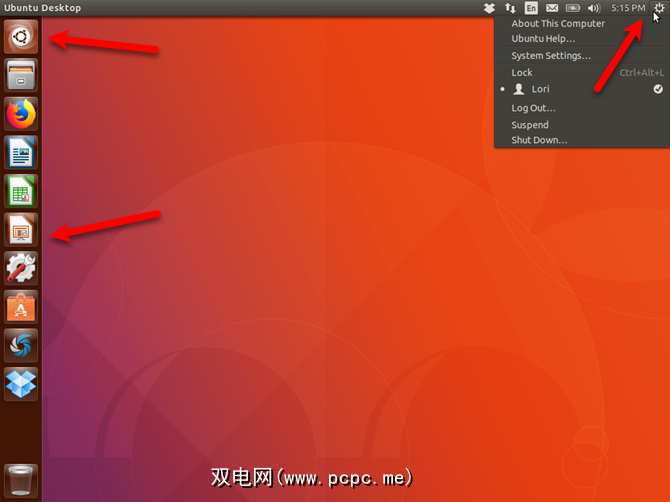The height and width of the screenshot is (502, 670).
Task: Open LibreOffice Calc spreadsheet
Action: tap(21, 191)
